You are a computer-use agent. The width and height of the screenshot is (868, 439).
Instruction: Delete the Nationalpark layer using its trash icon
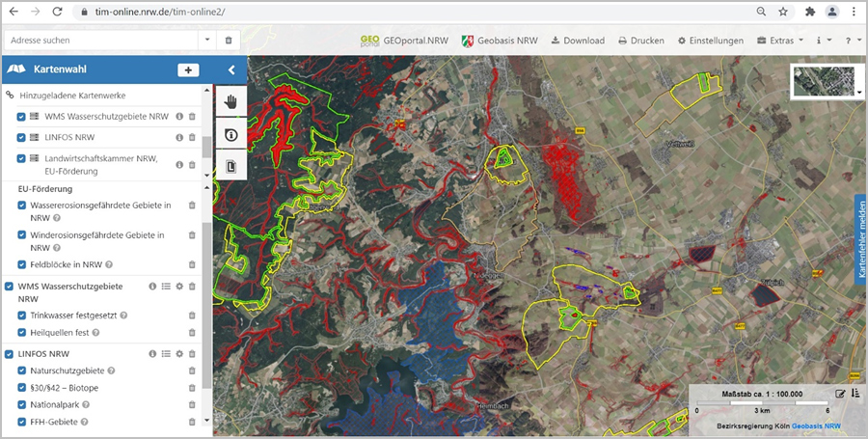192,405
